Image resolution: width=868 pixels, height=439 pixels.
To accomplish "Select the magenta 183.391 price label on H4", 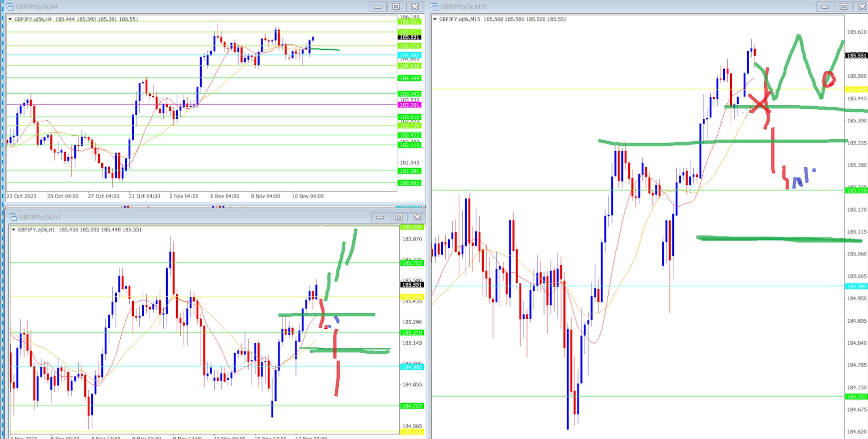I will [409, 105].
